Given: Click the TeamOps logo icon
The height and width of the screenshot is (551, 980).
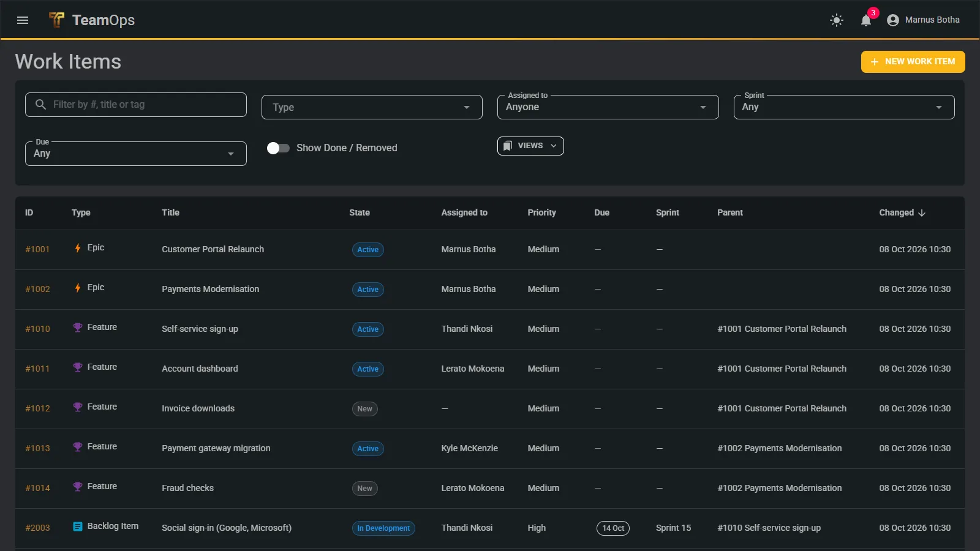Looking at the screenshot, I should tap(56, 20).
